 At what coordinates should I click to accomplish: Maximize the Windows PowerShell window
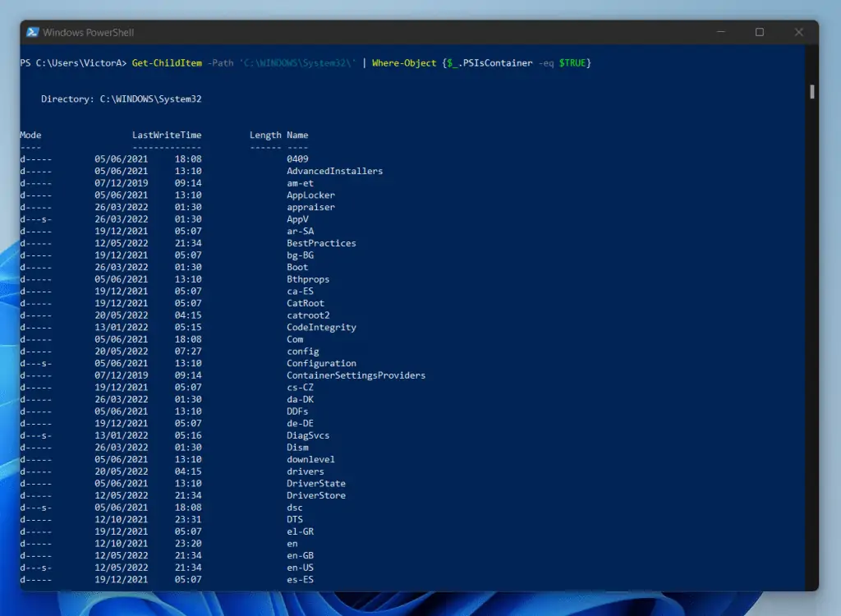click(760, 32)
